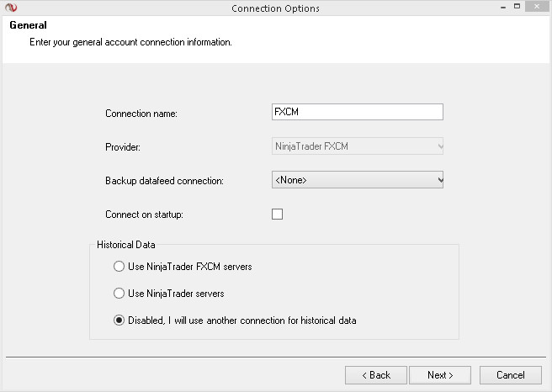
Task: Select Use NinjaTrader FXCM servers option
Action: (119, 267)
